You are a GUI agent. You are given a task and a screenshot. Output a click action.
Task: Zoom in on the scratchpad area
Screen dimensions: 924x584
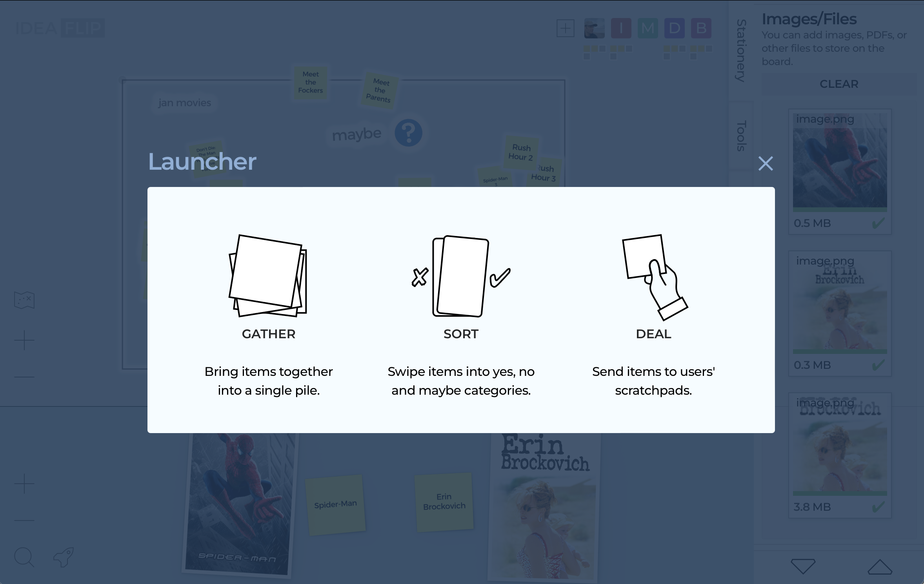tap(24, 484)
